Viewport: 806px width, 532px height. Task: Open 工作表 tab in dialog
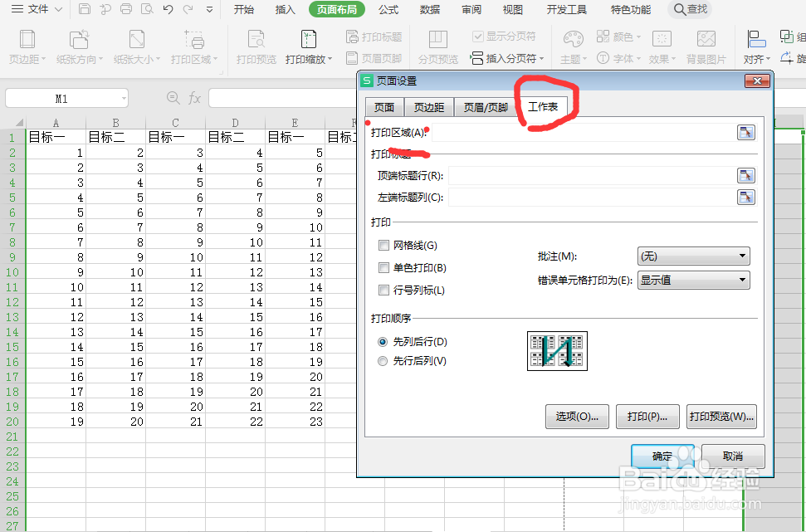tap(543, 106)
